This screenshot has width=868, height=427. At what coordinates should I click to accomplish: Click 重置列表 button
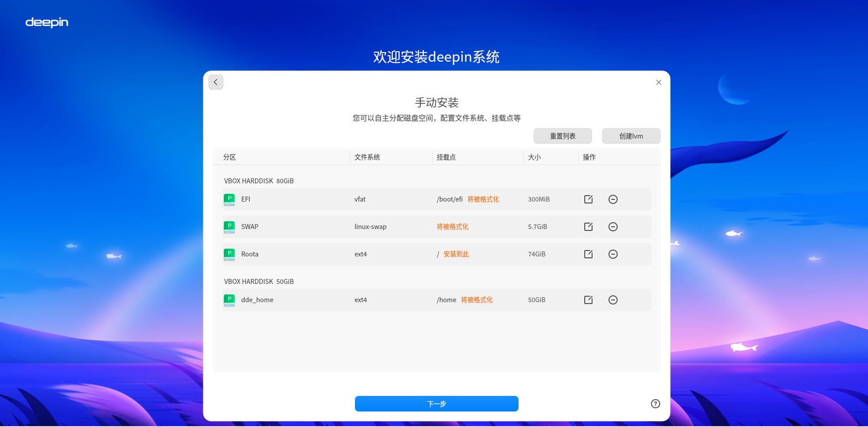click(x=563, y=136)
